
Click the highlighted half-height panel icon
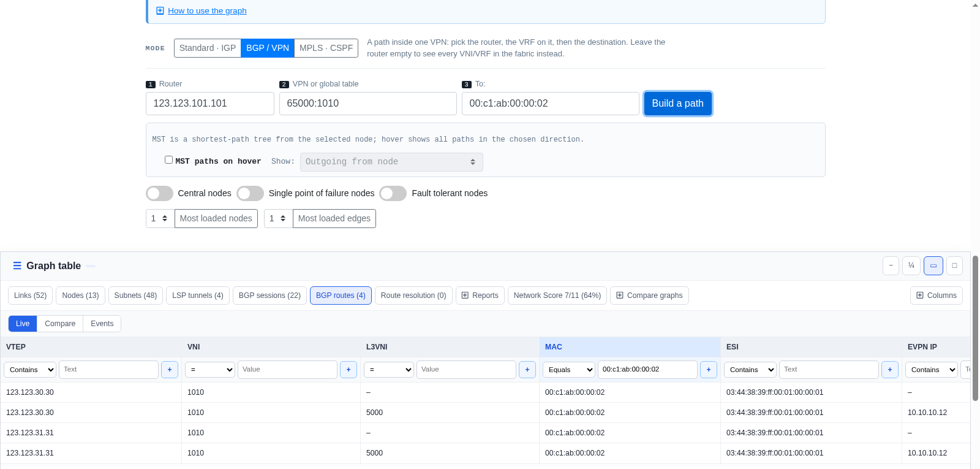click(933, 265)
